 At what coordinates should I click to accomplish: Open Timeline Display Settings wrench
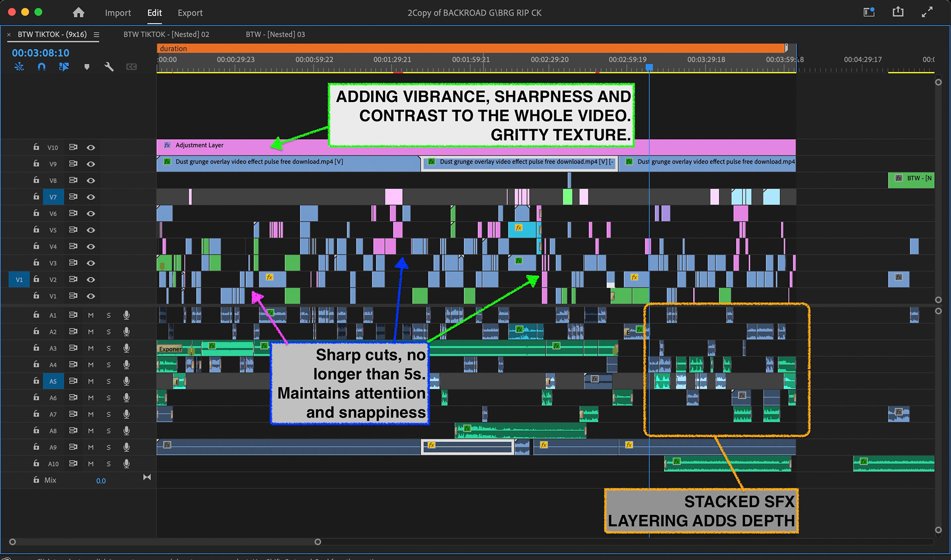[x=109, y=67]
